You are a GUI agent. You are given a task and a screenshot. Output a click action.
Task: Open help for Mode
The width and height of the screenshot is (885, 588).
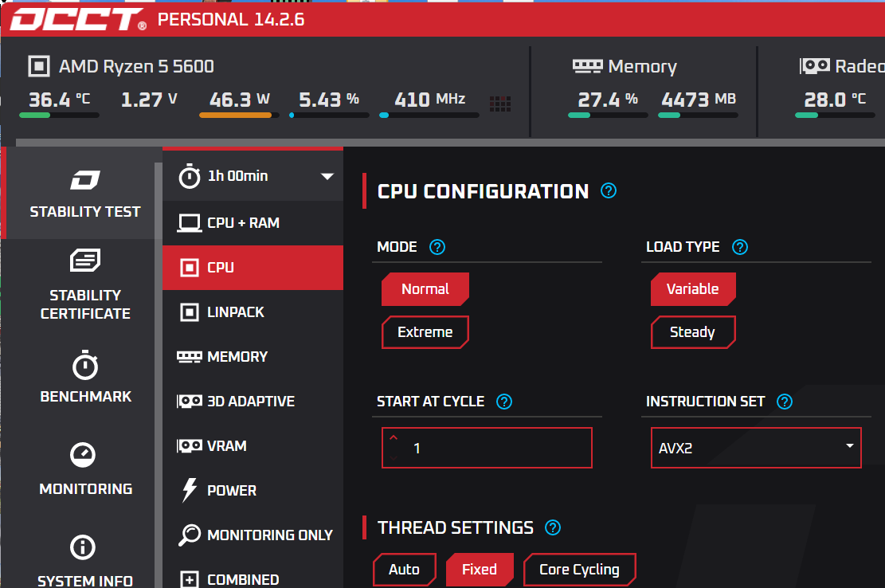tap(437, 247)
